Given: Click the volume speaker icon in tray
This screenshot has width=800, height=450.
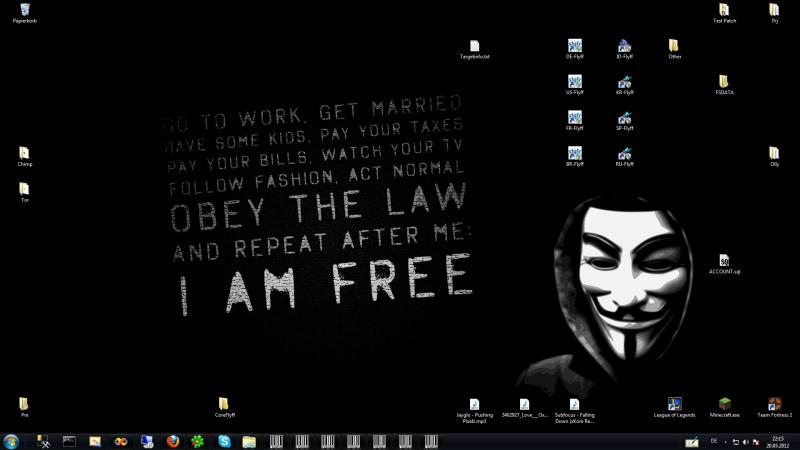Looking at the screenshot, I should pyautogui.click(x=746, y=441).
